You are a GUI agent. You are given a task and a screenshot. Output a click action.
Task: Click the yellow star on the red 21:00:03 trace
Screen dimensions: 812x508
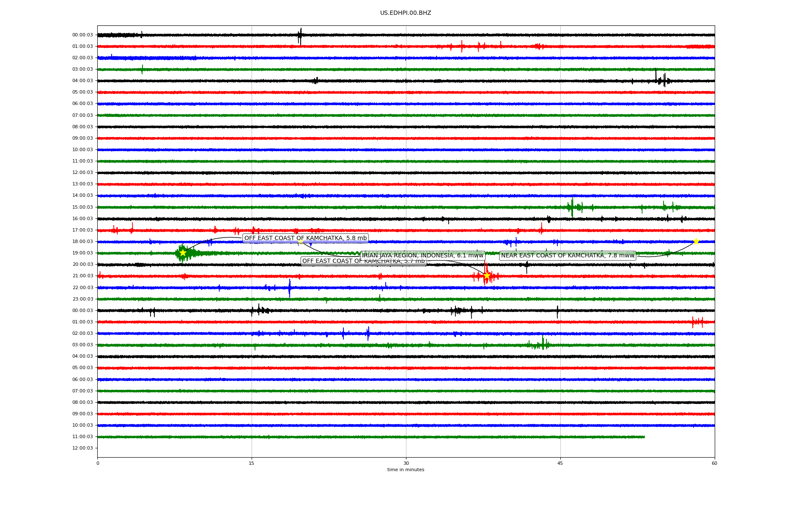487,276
